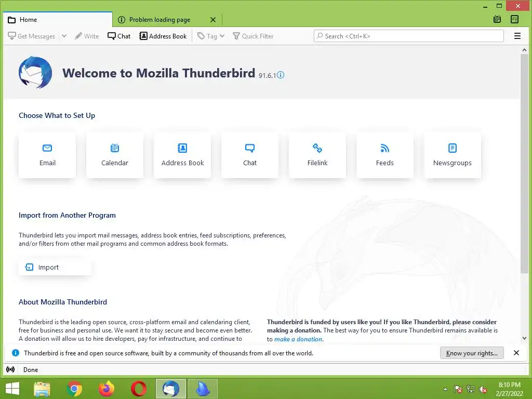This screenshot has height=399, width=532.
Task: Click the 'About Mozilla Thunderbird' heading
Action: coord(63,302)
